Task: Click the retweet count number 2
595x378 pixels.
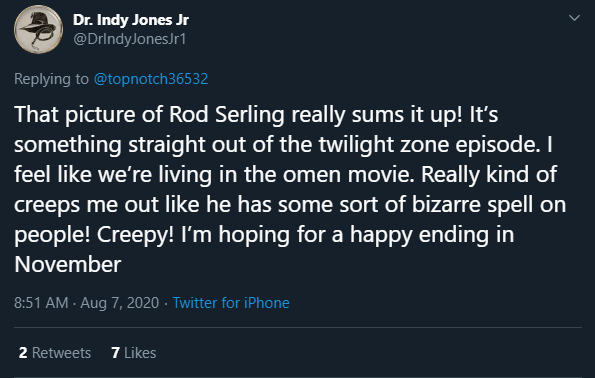Action: (x=23, y=353)
